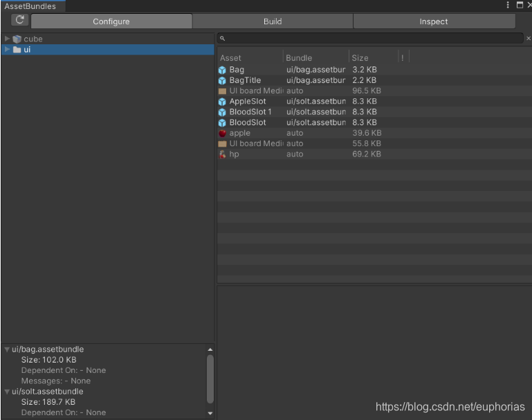Switch to the Configure tab
This screenshot has width=532, height=420.
tap(111, 21)
